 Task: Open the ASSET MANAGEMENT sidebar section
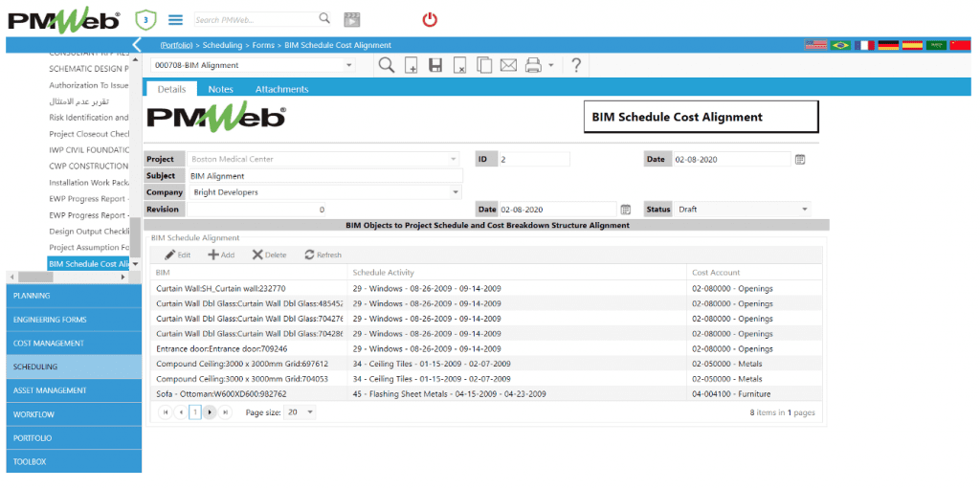click(x=75, y=390)
